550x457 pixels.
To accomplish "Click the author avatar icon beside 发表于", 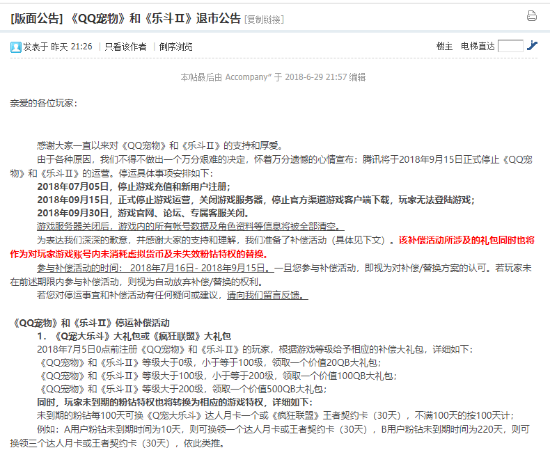I will (15, 47).
